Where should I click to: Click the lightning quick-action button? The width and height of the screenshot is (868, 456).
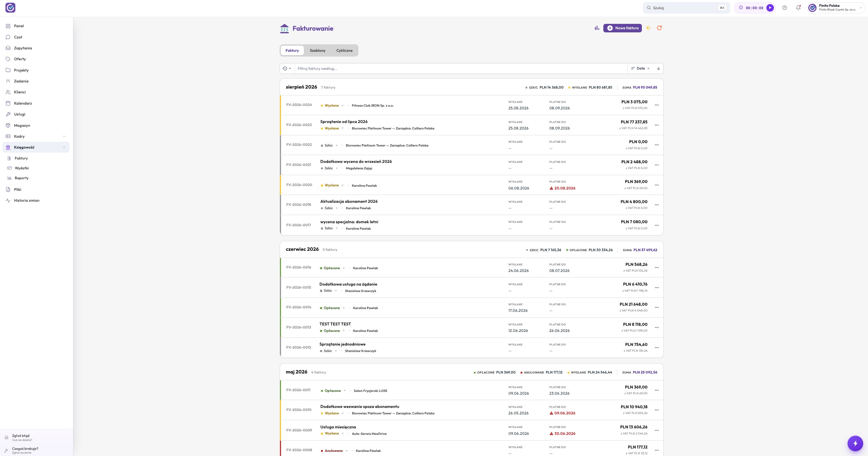[x=855, y=443]
